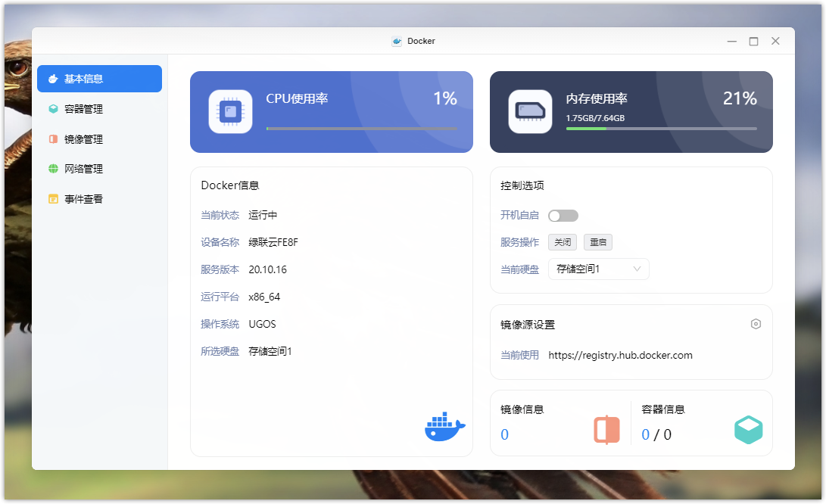Click the 事件查看 sidebar icon
The height and width of the screenshot is (504, 826).
53,199
